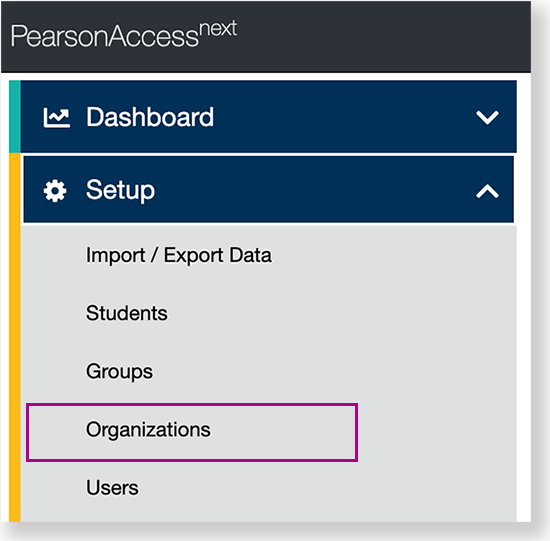Click the superscript "next" in logo

tap(218, 28)
